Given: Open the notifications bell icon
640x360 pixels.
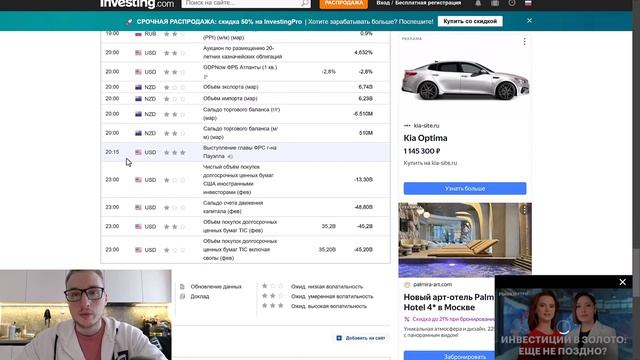Looking at the screenshot, I should point(478,3).
